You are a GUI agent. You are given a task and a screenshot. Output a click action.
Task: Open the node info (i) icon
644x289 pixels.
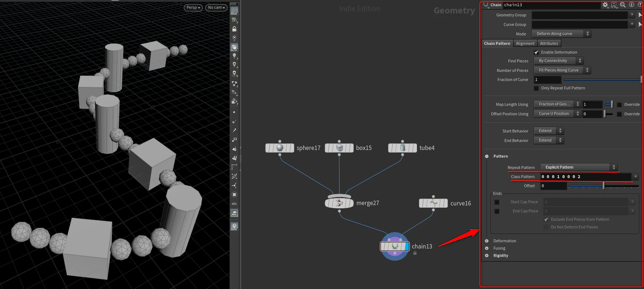632,5
